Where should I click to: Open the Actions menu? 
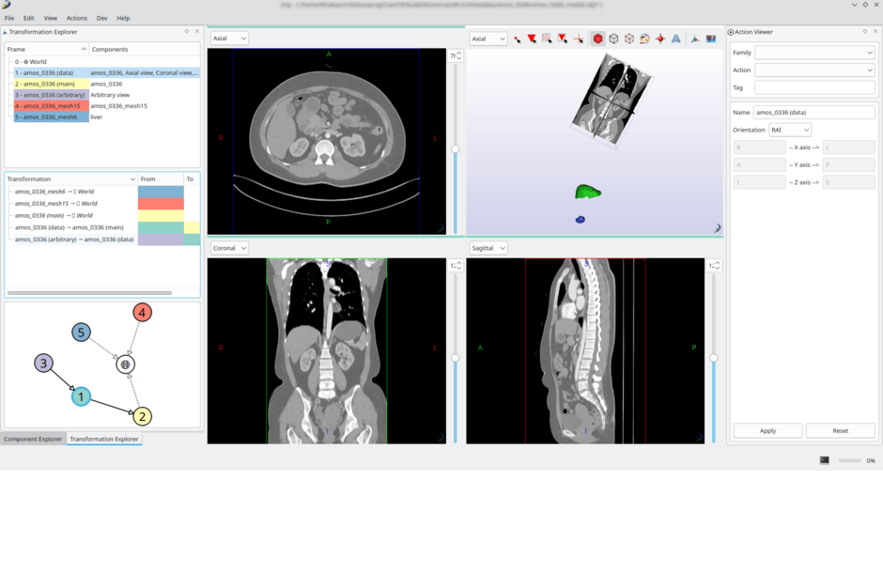(x=77, y=18)
